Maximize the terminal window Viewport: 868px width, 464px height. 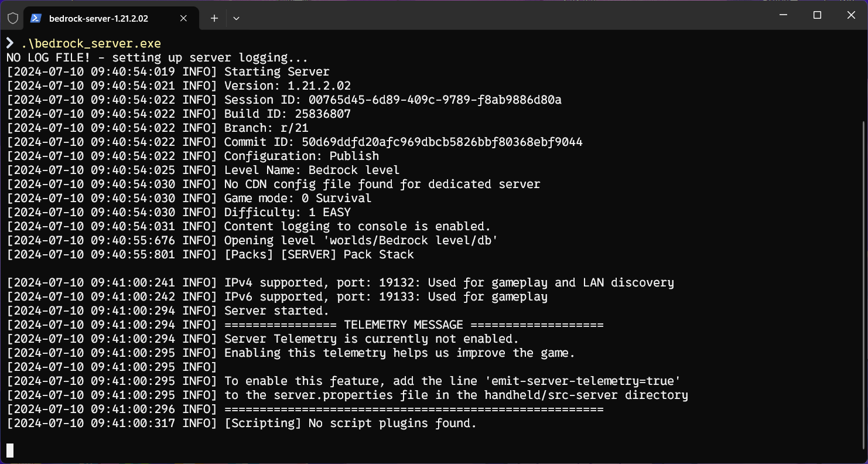coord(817,15)
